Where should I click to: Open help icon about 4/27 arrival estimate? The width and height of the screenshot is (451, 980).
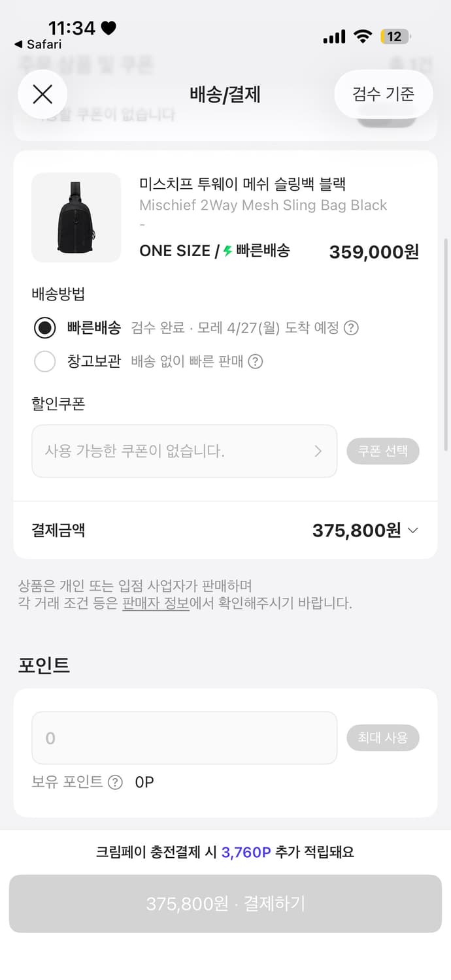pos(351,328)
